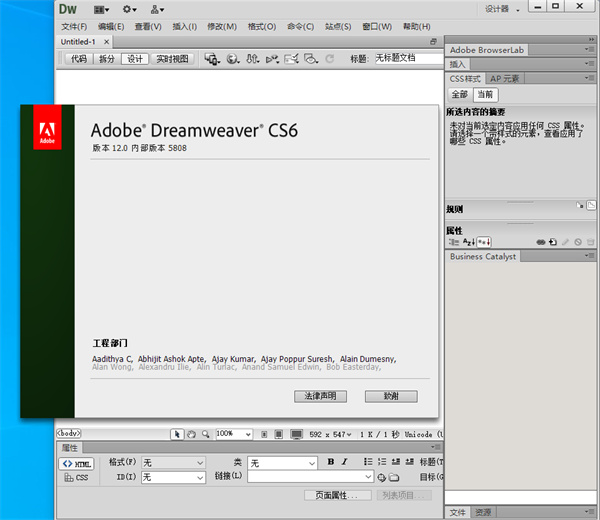This screenshot has height=520, width=600.
Task: Toggle 实时视图 (Live View) mode
Action: [x=171, y=60]
